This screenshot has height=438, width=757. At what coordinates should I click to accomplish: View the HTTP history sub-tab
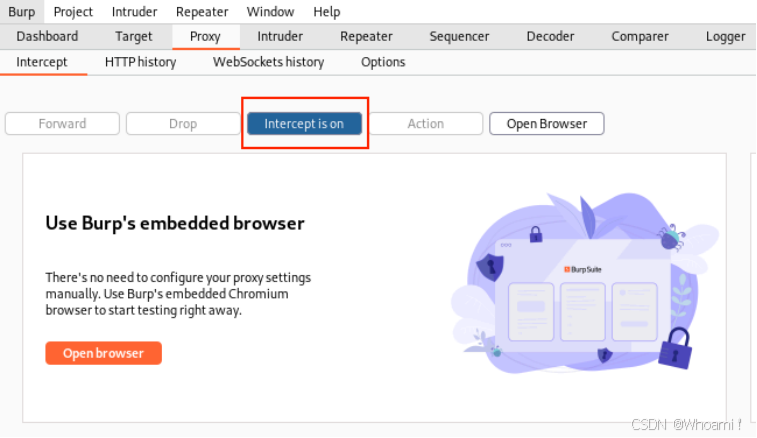click(x=140, y=62)
